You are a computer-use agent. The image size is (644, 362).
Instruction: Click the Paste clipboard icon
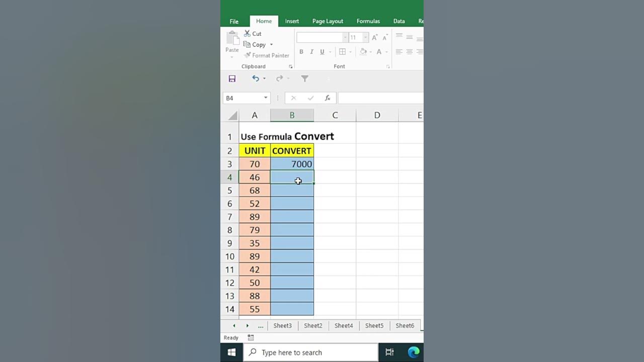pos(232,38)
